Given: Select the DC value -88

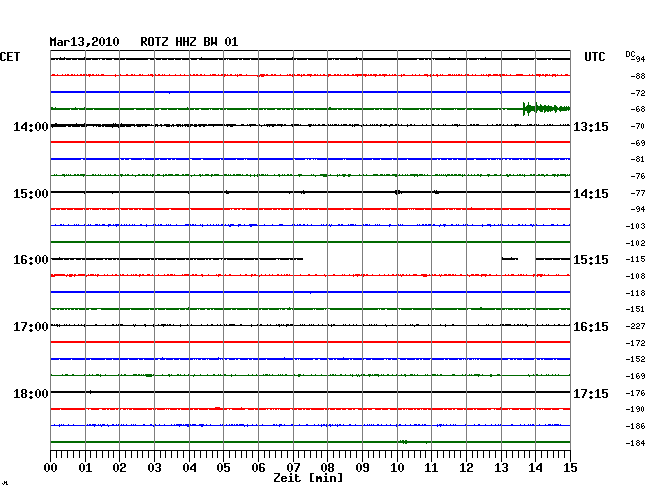Looking at the screenshot, I should tap(638, 76).
